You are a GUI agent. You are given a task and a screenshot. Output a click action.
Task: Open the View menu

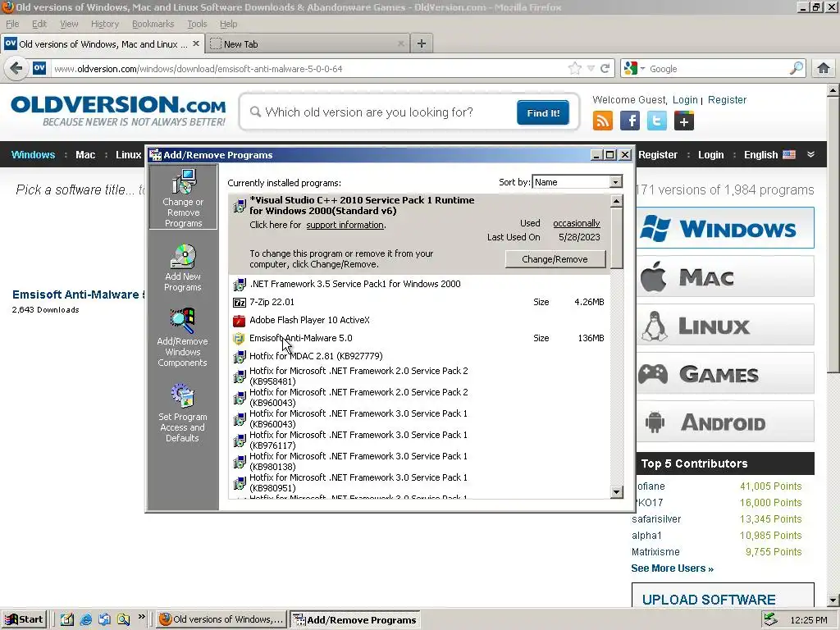click(69, 24)
